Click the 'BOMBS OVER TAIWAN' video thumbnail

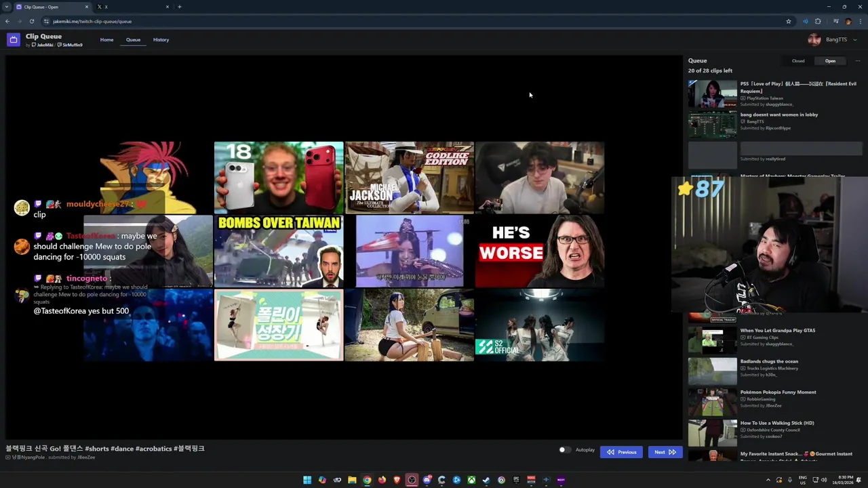point(279,251)
